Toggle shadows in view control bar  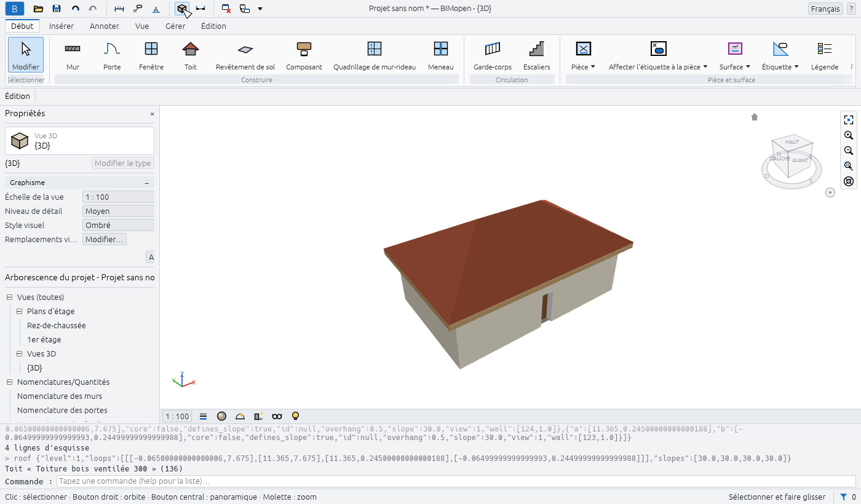click(259, 416)
